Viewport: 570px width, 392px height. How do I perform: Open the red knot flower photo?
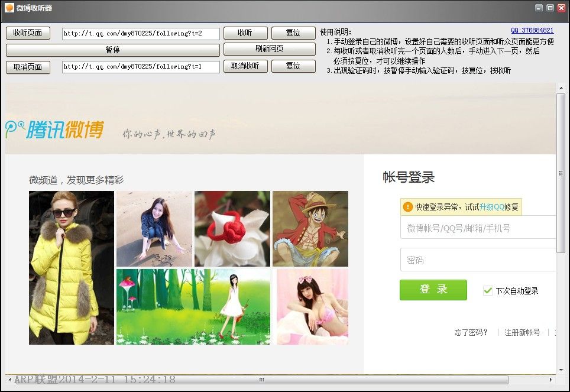tap(232, 229)
